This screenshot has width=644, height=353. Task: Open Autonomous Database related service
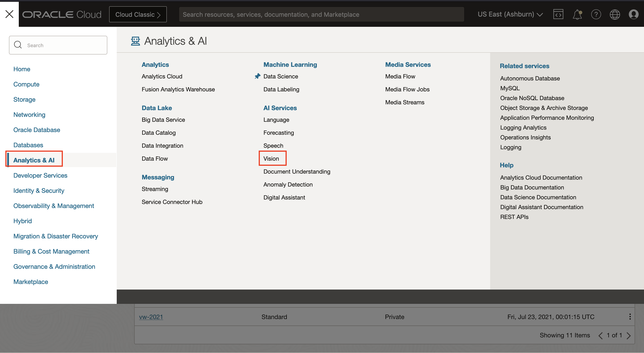click(530, 78)
